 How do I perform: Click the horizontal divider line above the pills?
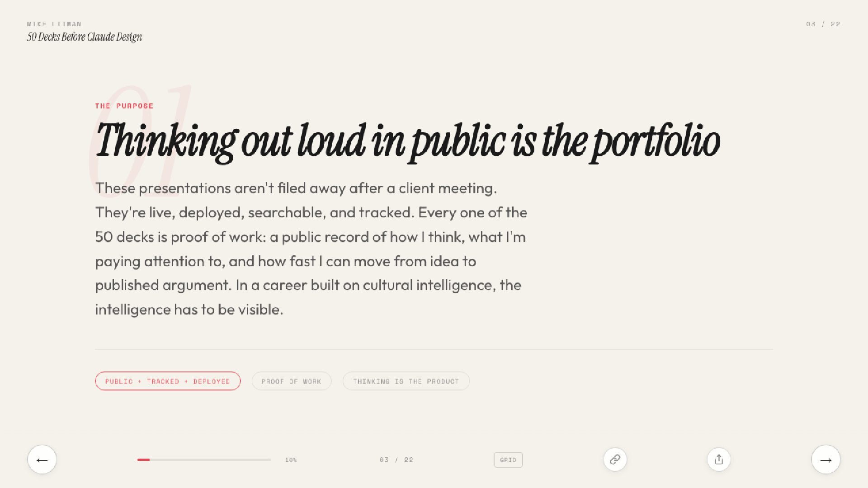coord(434,349)
